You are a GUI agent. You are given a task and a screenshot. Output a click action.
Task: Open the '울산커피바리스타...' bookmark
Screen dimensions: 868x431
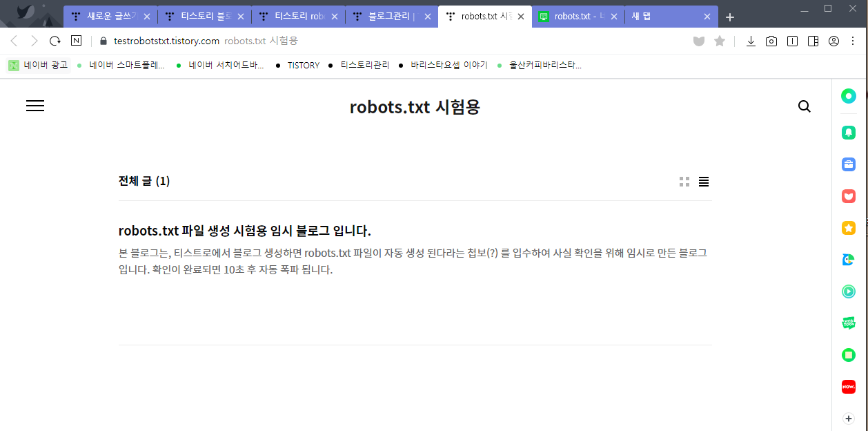click(540, 66)
